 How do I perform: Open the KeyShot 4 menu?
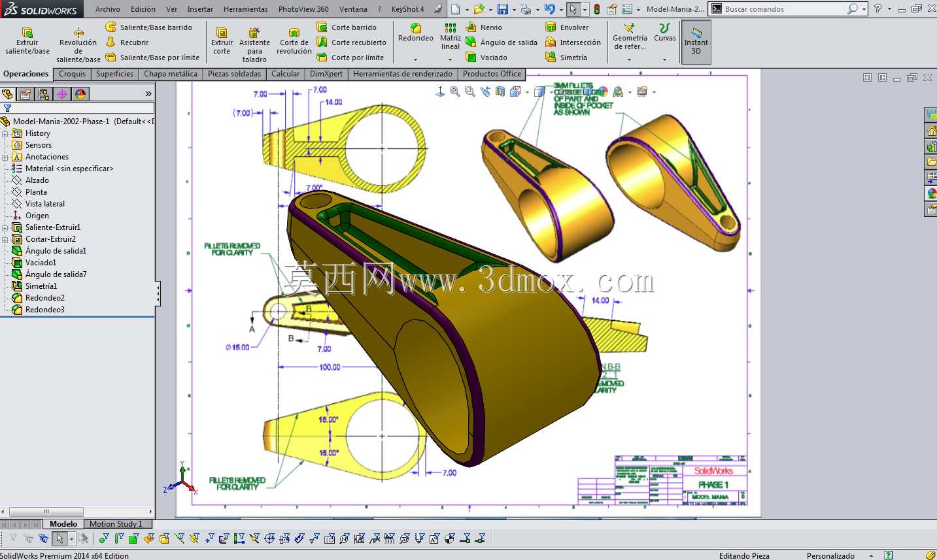[x=407, y=9]
